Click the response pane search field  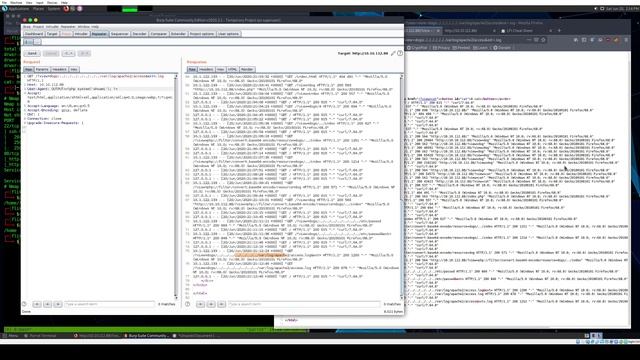click(304, 304)
